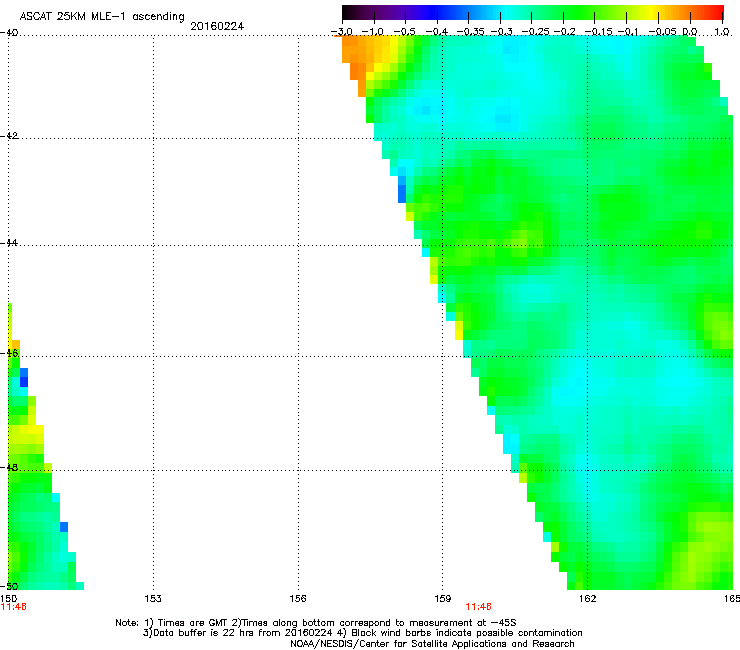The image size is (740, 650).
Task: Click the -0.5 colorbar tick label
Action: pos(404,32)
